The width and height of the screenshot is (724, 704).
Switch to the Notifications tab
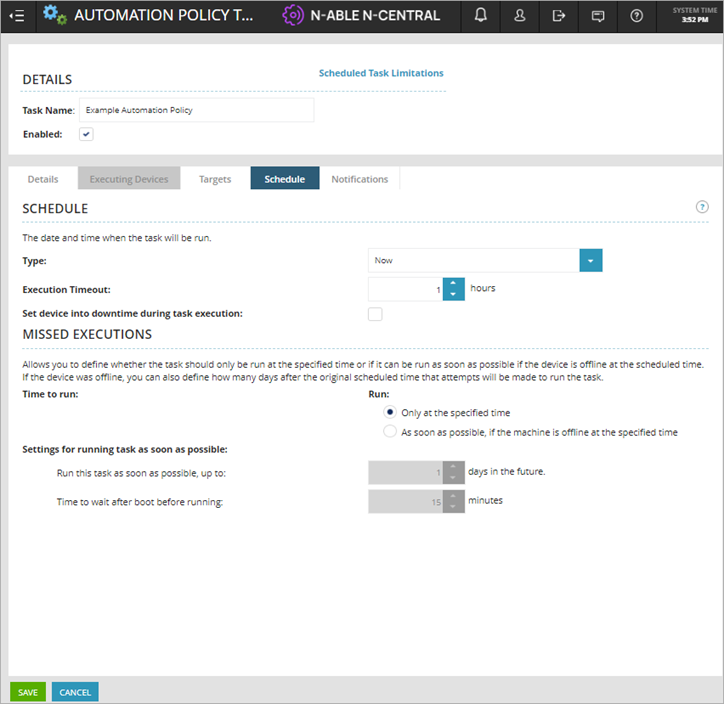359,179
